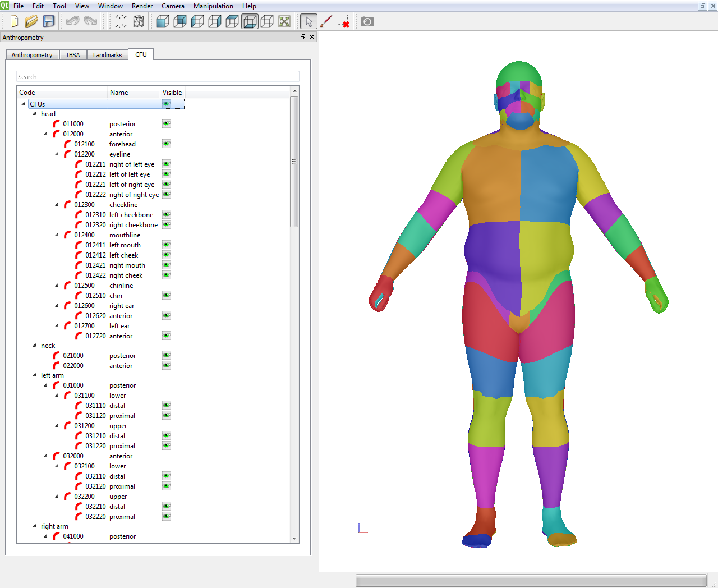
Task: Click the Redo arrow icon
Action: point(90,21)
